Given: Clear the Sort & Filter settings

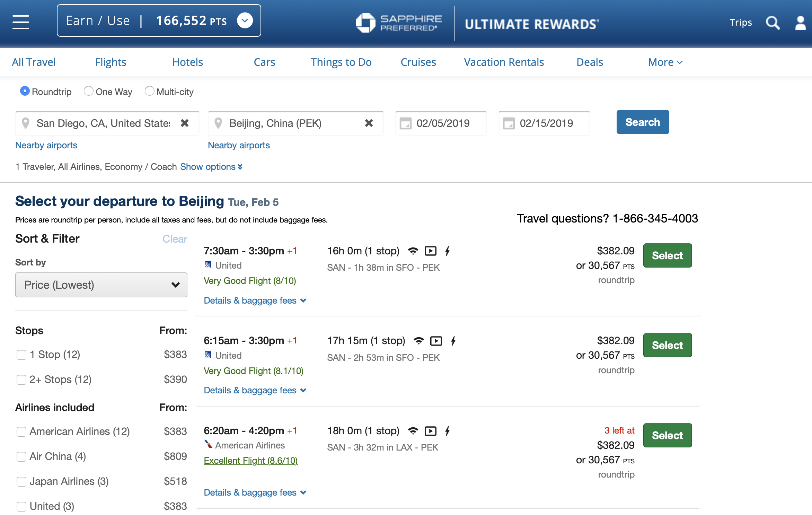Looking at the screenshot, I should (x=175, y=239).
